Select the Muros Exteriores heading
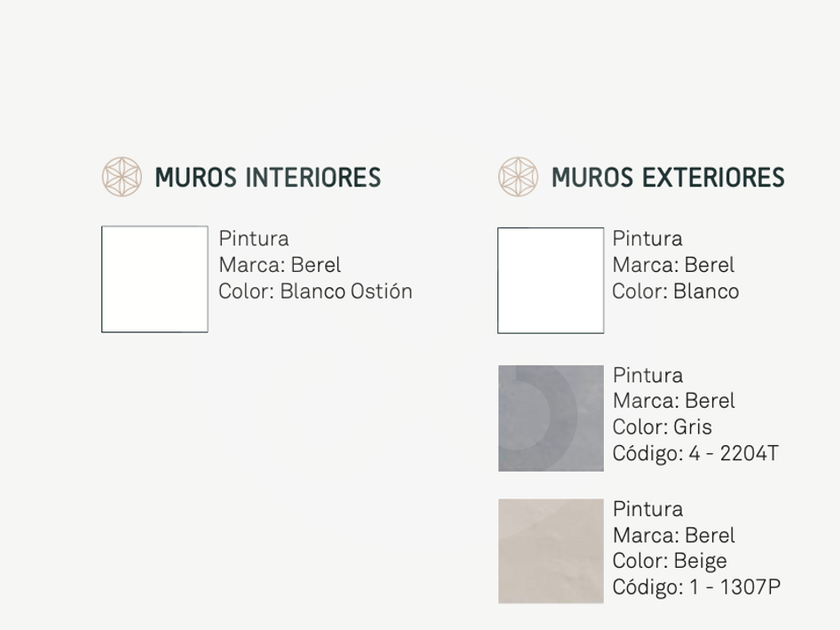Viewport: 840px width, 630px height. click(x=668, y=178)
